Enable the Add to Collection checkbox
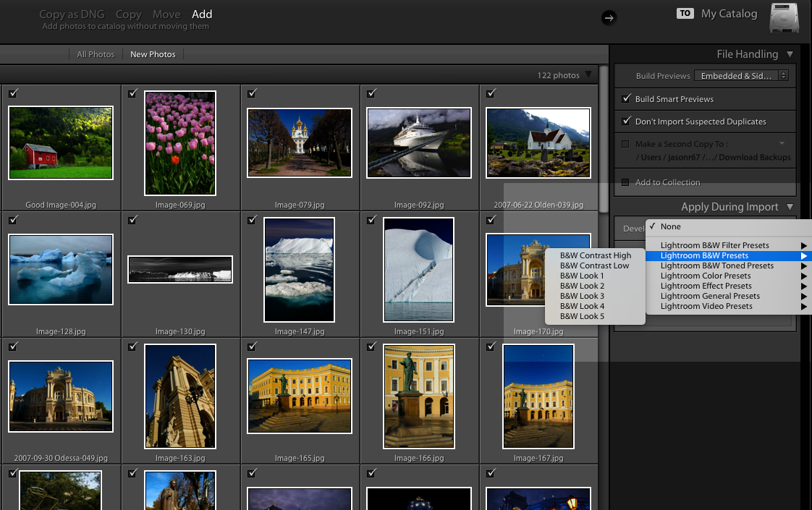Image resolution: width=812 pixels, height=510 pixels. click(x=625, y=182)
